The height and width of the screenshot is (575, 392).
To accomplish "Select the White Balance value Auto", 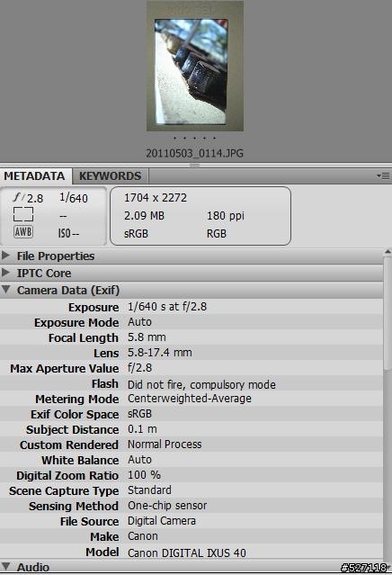I will (139, 460).
